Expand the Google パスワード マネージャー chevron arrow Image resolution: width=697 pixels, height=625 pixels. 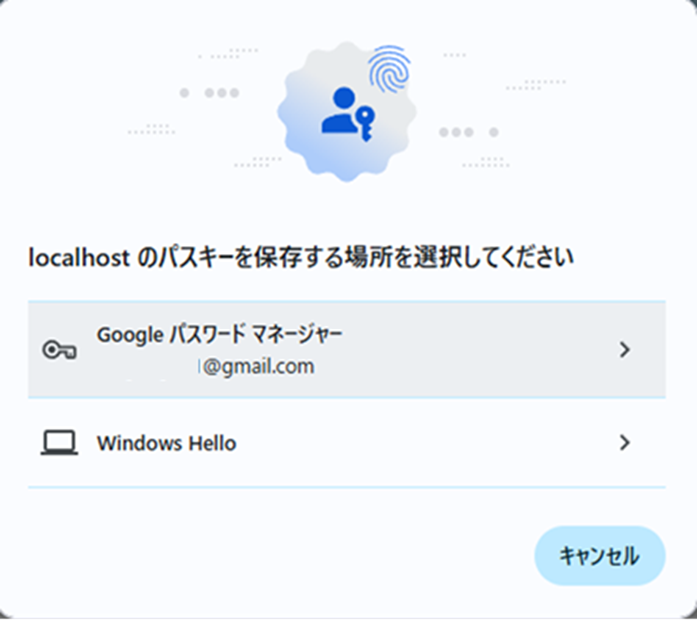tap(625, 350)
